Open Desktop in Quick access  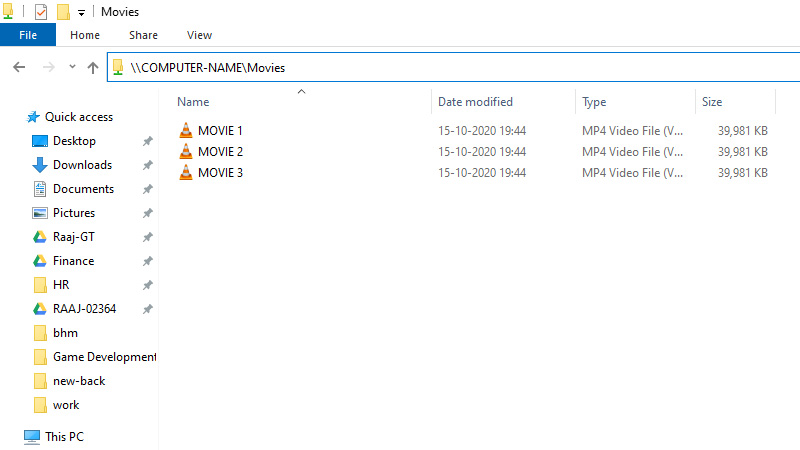74,141
